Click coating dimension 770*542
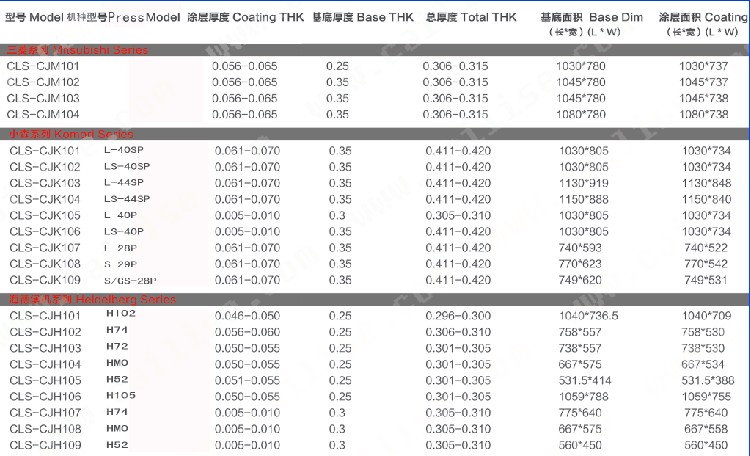 pos(706,264)
